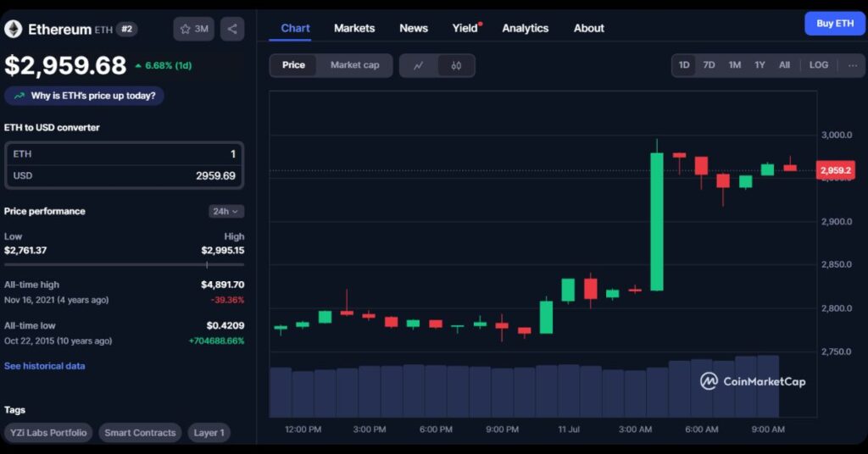Screen dimensions: 868x454
Task: Toggle LOG scale on chart
Action: coord(819,65)
